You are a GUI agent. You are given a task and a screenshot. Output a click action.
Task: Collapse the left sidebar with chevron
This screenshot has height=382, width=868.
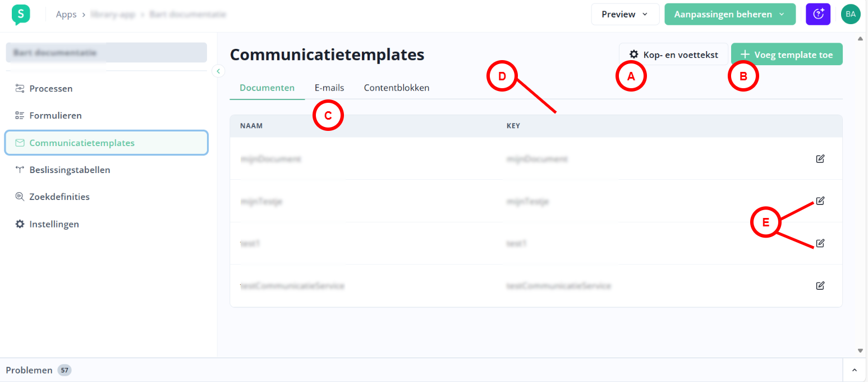pos(218,71)
